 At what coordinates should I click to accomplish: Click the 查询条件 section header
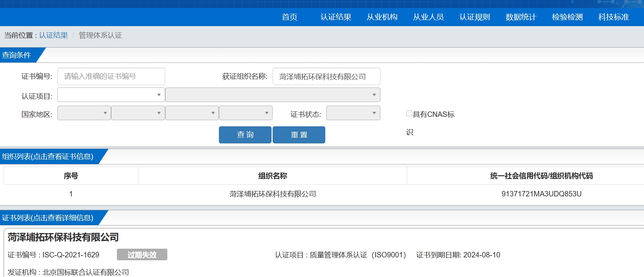coord(16,55)
